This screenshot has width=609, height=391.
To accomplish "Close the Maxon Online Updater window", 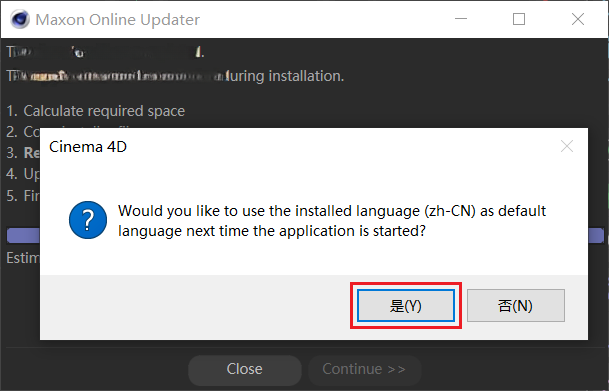I will pos(578,19).
